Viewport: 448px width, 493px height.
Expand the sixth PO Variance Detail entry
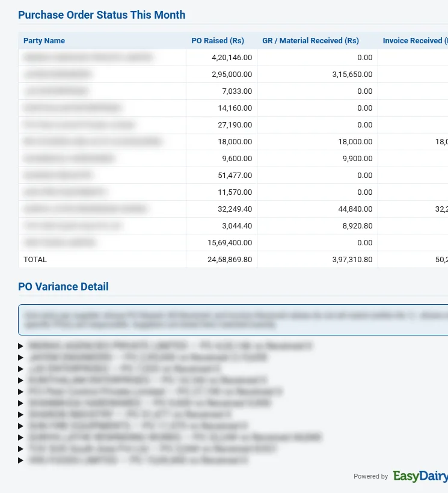(x=21, y=403)
